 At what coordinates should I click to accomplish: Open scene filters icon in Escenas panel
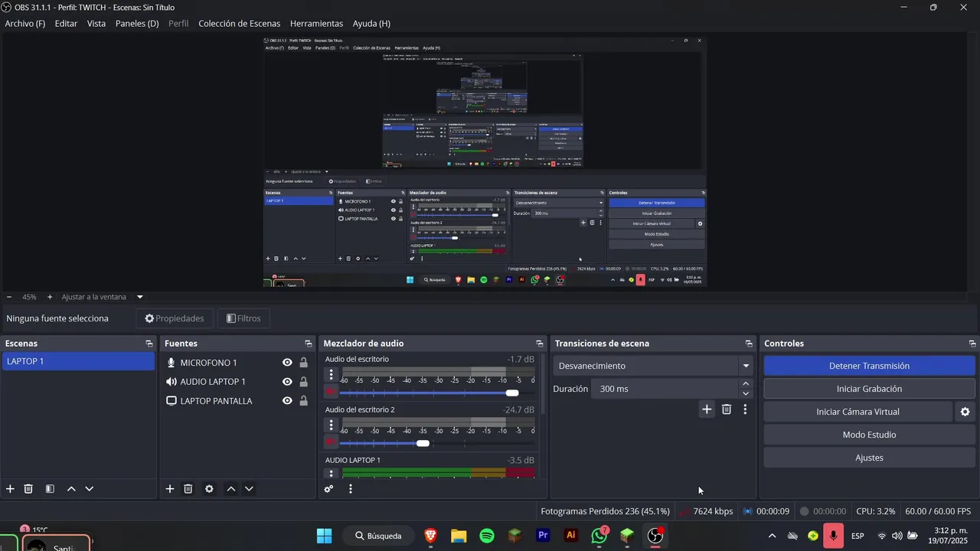pos(50,489)
